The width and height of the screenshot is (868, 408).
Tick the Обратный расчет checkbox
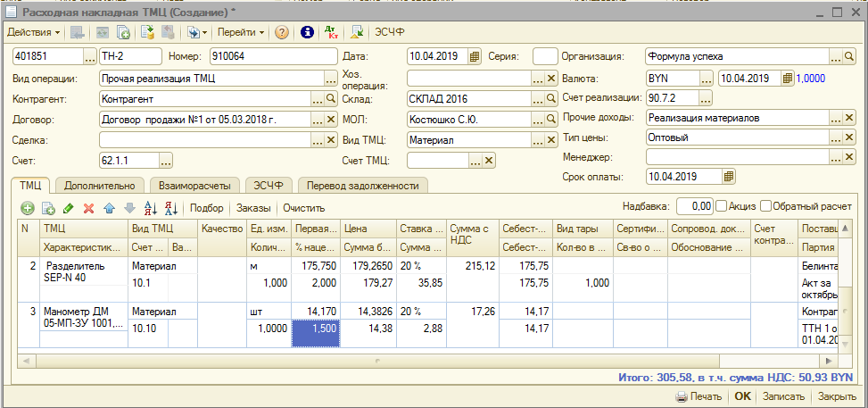[765, 206]
